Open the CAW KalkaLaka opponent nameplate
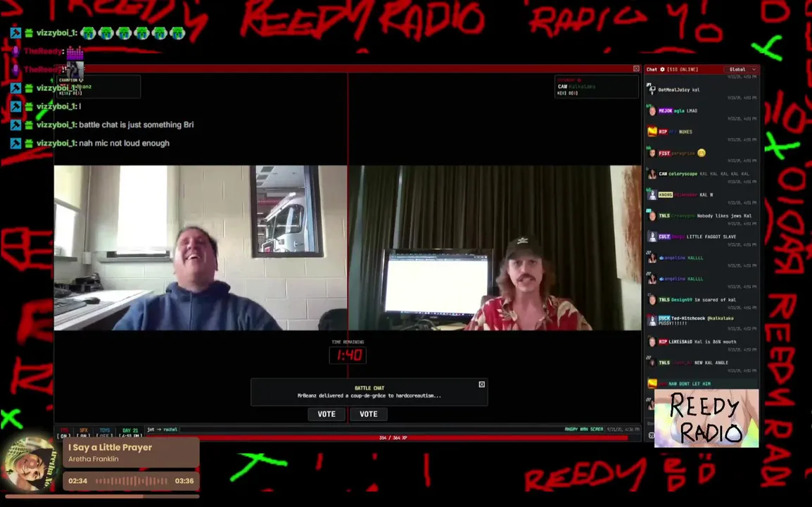Screen dimensions: 812x507 [596, 87]
